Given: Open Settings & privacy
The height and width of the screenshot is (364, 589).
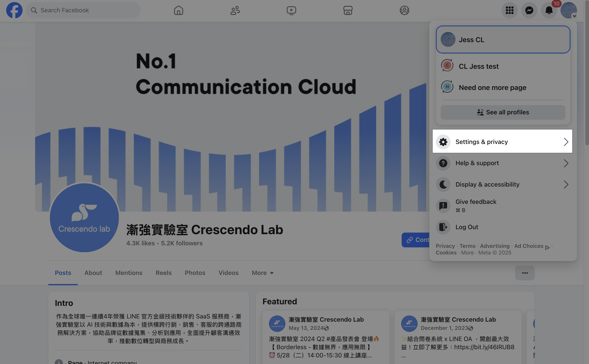Looking at the screenshot, I should coord(502,141).
